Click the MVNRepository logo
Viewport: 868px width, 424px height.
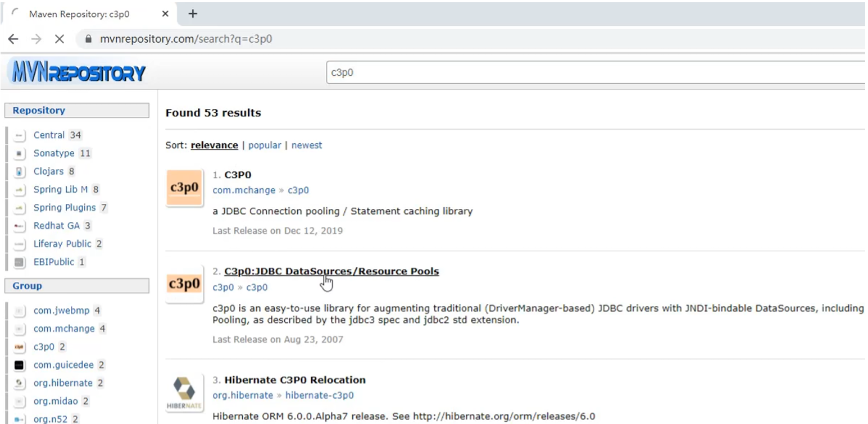(x=78, y=72)
